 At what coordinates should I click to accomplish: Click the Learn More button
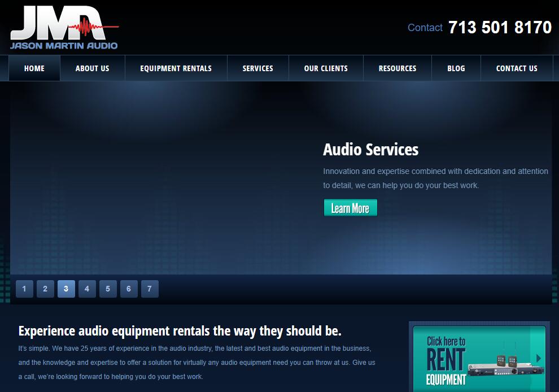351,208
